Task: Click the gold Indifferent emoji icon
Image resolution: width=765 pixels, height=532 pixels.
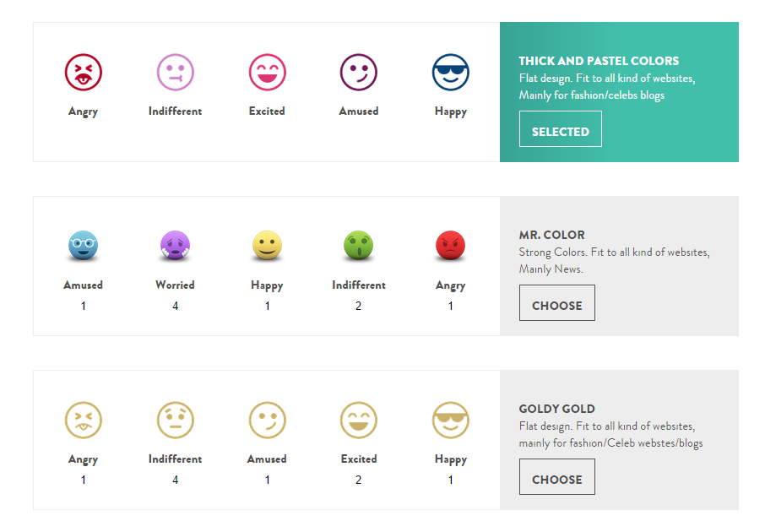Action: (175, 421)
